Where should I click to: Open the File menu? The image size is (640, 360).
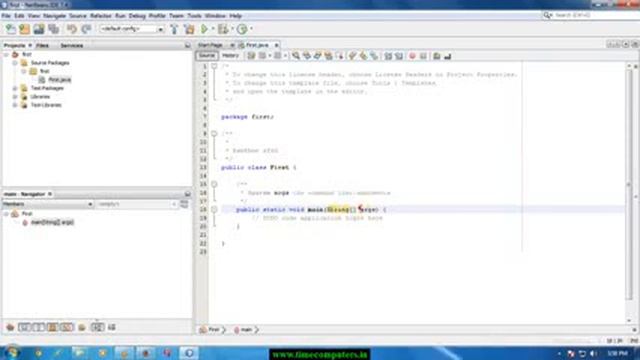point(6,16)
